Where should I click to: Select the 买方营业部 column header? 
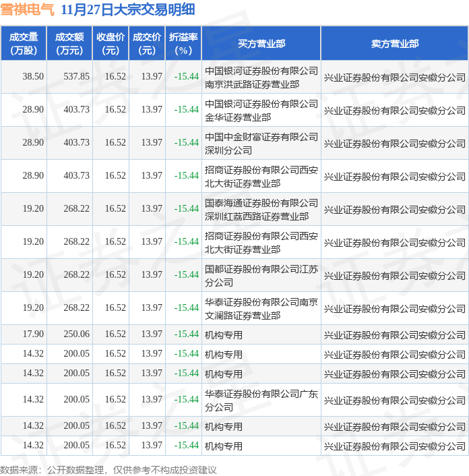point(261,43)
